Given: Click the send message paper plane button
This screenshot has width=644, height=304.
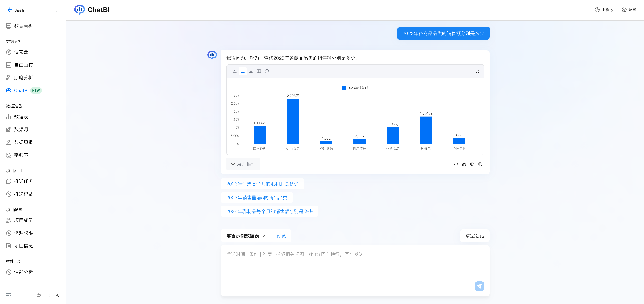Looking at the screenshot, I should pos(479,286).
